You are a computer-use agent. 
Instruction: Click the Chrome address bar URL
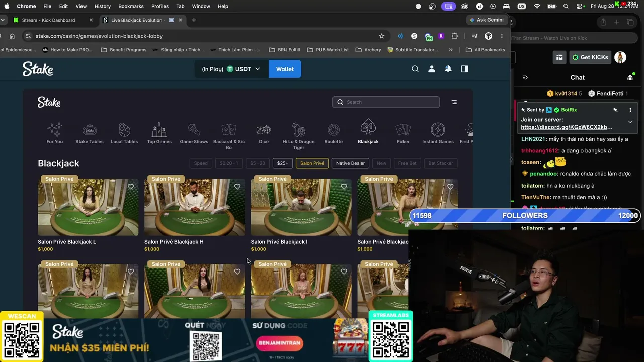[99, 36]
